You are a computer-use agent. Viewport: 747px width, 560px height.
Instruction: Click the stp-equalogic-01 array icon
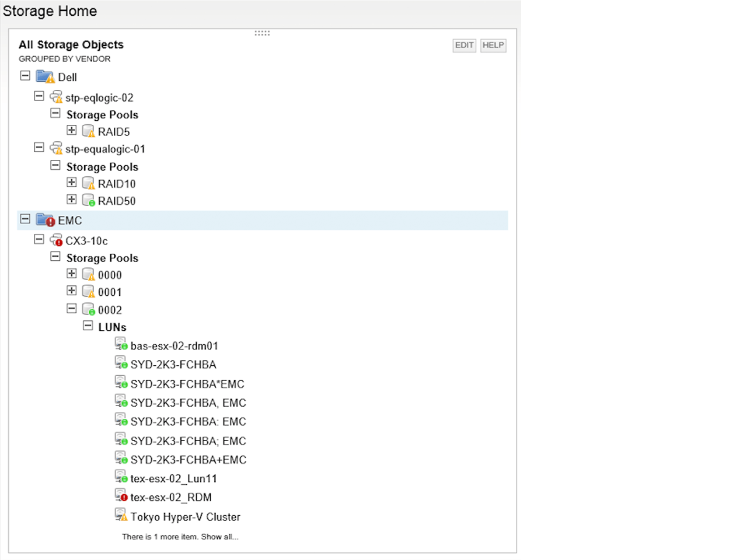(x=56, y=149)
